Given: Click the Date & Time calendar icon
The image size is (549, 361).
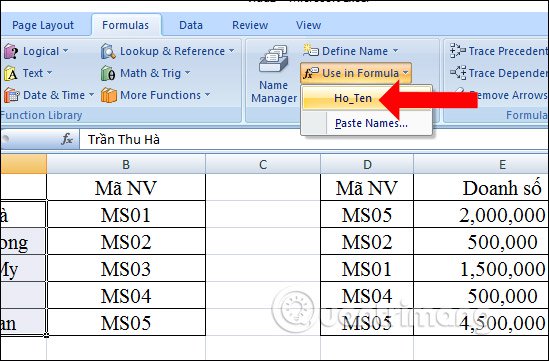Looking at the screenshot, I should (11, 95).
